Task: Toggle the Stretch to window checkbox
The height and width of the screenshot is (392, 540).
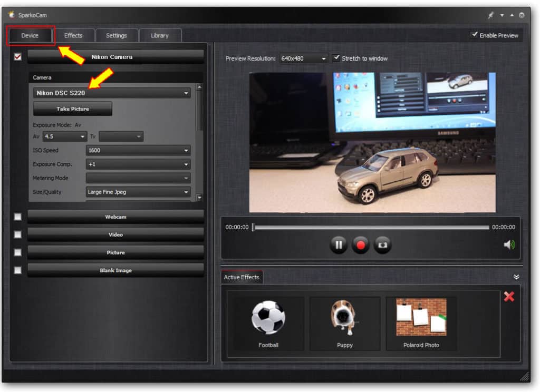Action: [x=336, y=58]
